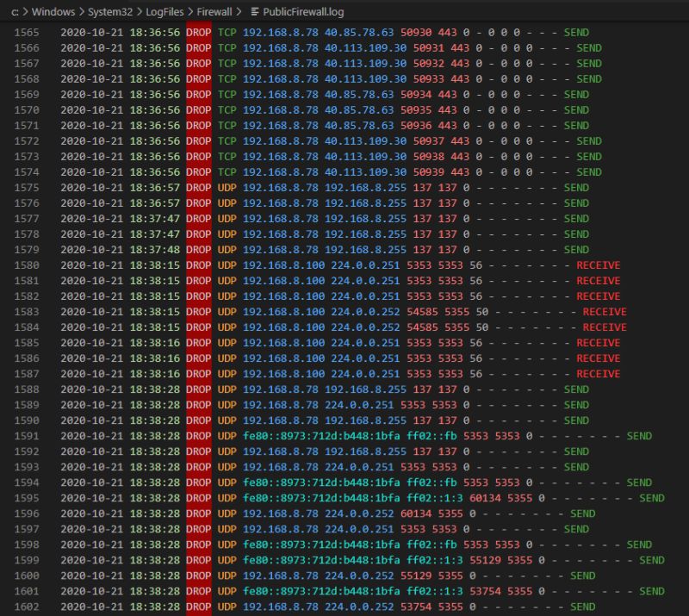Click line number 1580 in gutter
This screenshot has width=689, height=616.
(x=27, y=265)
